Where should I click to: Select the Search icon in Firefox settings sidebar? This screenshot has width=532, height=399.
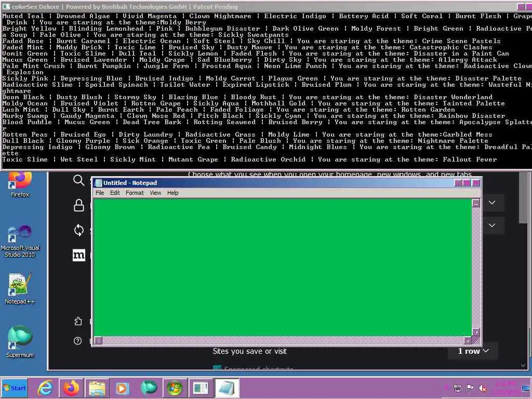(x=79, y=180)
